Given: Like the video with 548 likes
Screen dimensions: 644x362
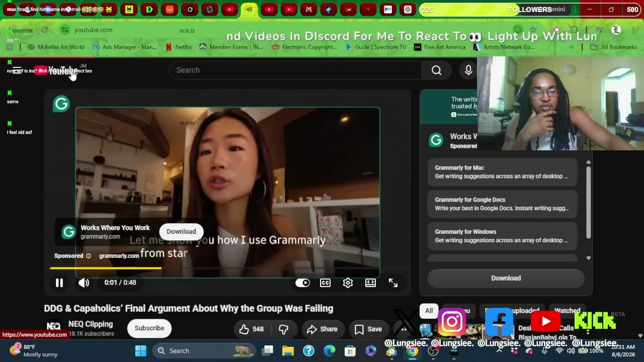Looking at the screenshot, I should click(252, 329).
